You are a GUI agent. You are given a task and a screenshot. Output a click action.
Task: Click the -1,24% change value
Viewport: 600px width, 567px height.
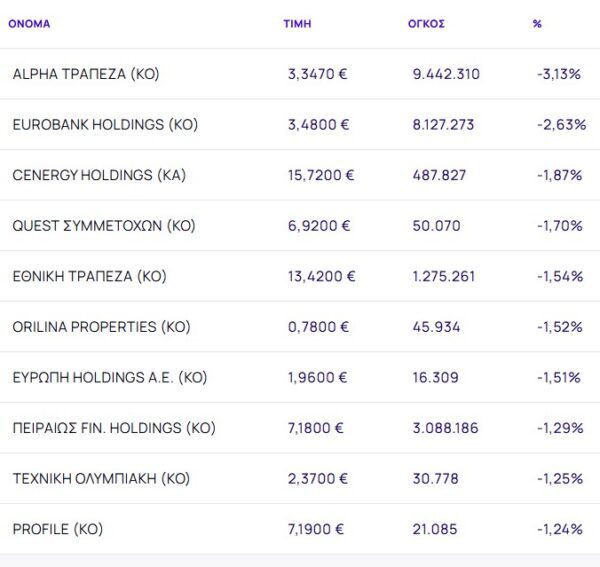(559, 529)
